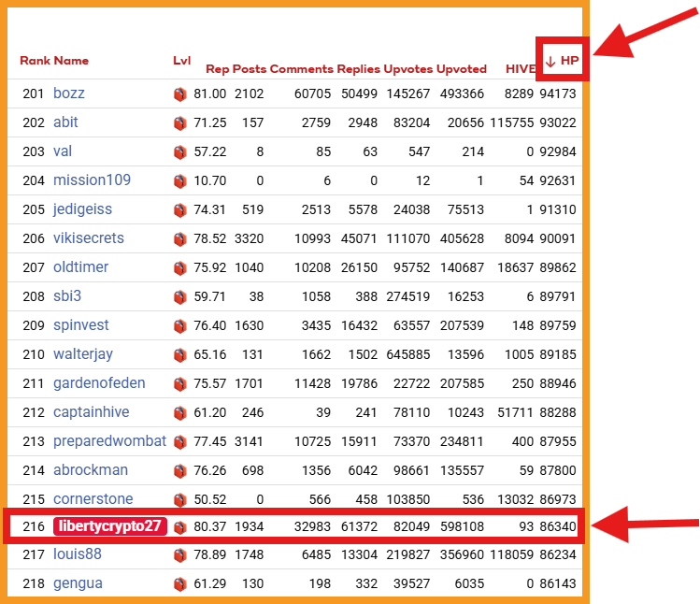Click rank number 216
Viewport: 700px width, 604px height.
tap(34, 527)
